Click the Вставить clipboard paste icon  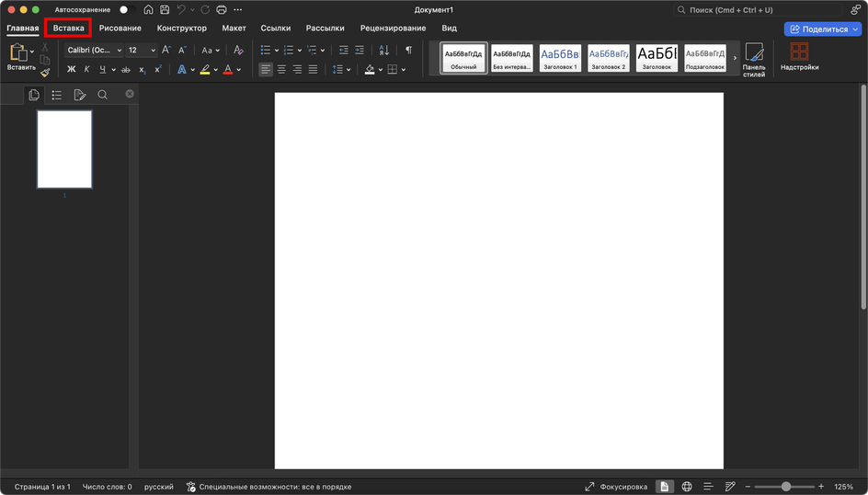17,52
